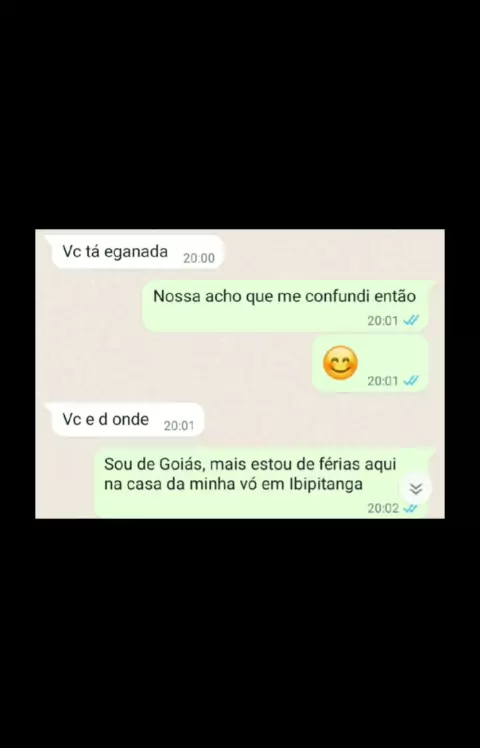
Task: Select the 'Vc tá eganada' message bubble
Action: click(136, 252)
